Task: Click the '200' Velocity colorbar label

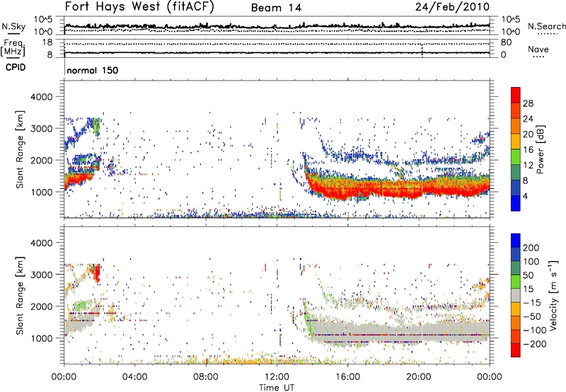Action: pyautogui.click(x=531, y=248)
